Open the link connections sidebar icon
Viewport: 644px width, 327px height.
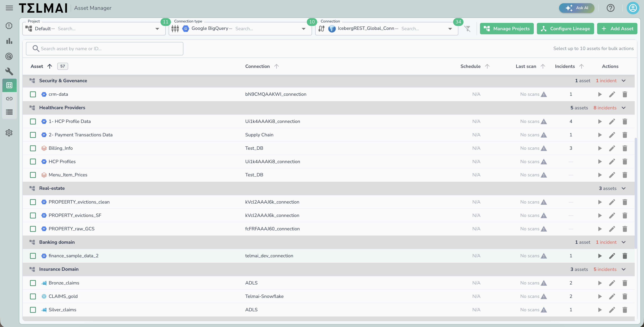(x=9, y=99)
